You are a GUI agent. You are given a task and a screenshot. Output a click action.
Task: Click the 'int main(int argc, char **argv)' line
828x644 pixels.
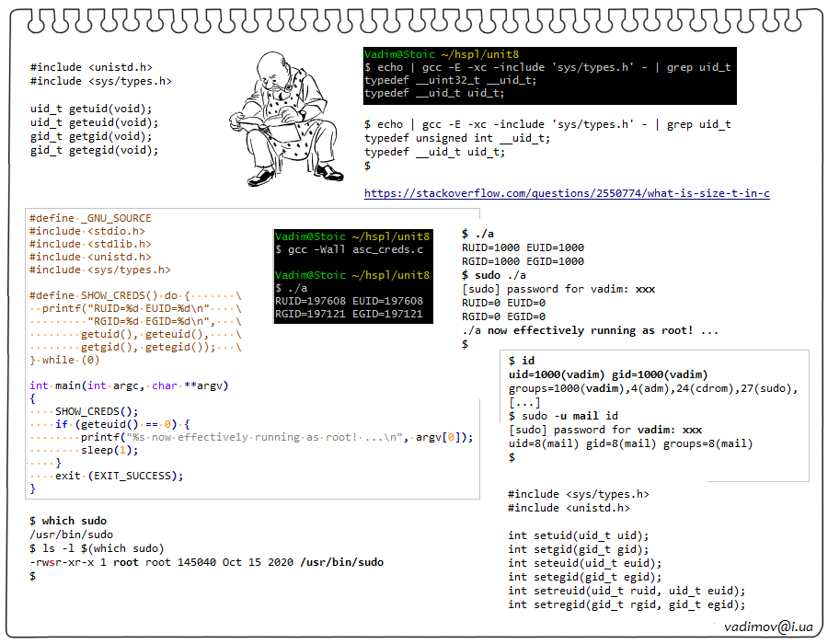(129, 385)
